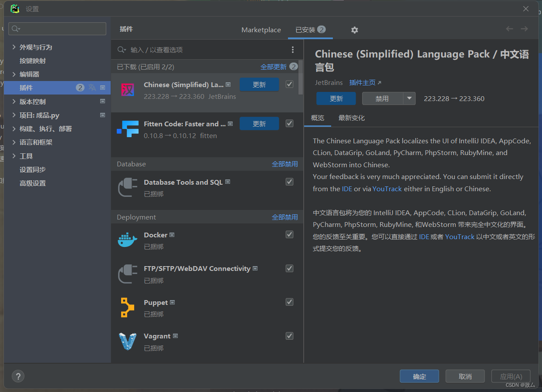Click the bundled icon next to Vagrant name
The image size is (542, 392).
point(176,336)
